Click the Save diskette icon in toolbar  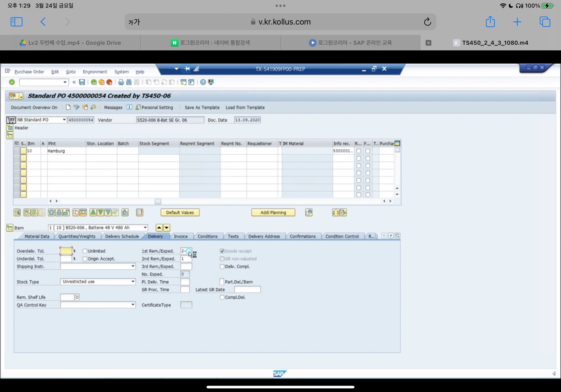(82, 82)
